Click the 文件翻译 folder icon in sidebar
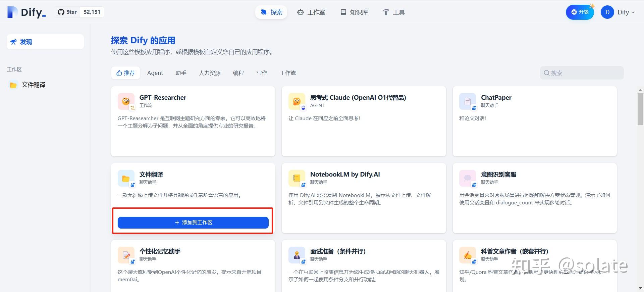 point(13,85)
